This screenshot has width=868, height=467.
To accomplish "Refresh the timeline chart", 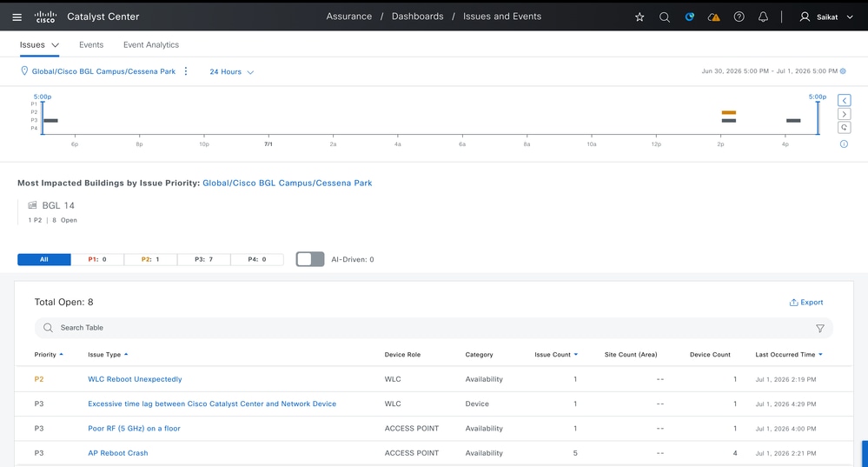I will [845, 128].
